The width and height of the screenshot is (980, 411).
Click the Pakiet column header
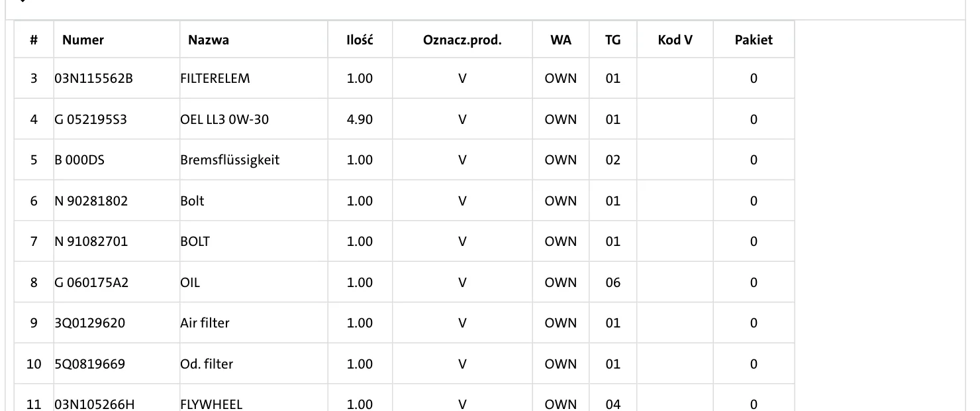point(754,40)
